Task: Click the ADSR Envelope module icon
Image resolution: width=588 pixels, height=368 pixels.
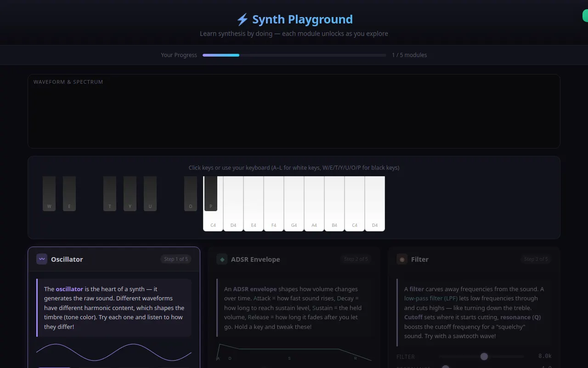Action: click(x=222, y=259)
